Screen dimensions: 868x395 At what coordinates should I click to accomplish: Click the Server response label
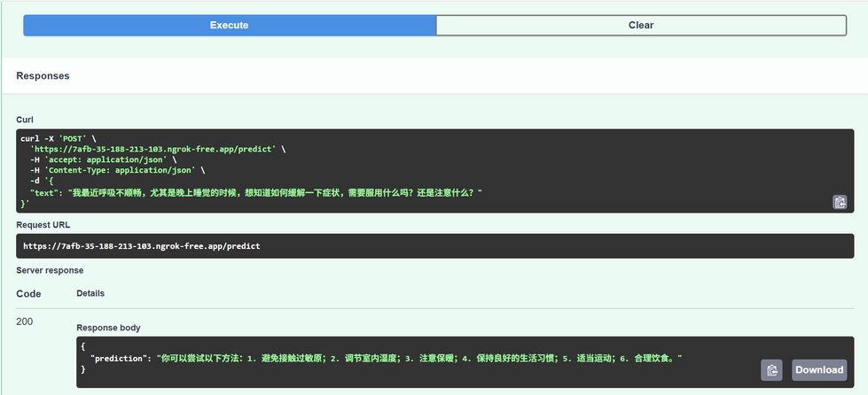click(x=50, y=270)
